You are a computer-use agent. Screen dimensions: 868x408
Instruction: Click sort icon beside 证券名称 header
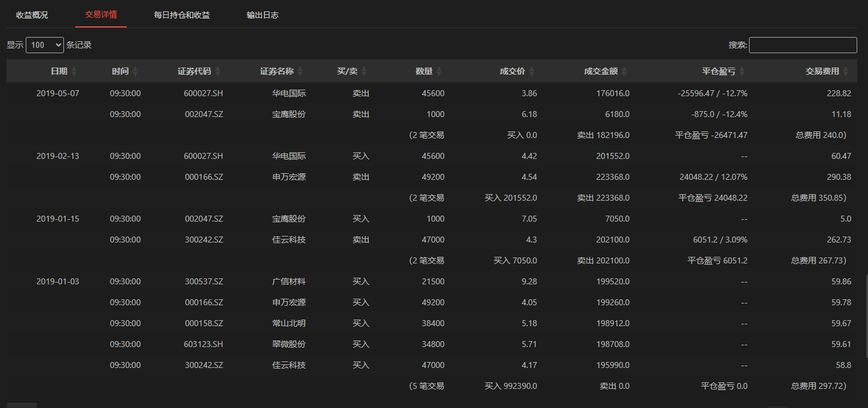point(300,72)
